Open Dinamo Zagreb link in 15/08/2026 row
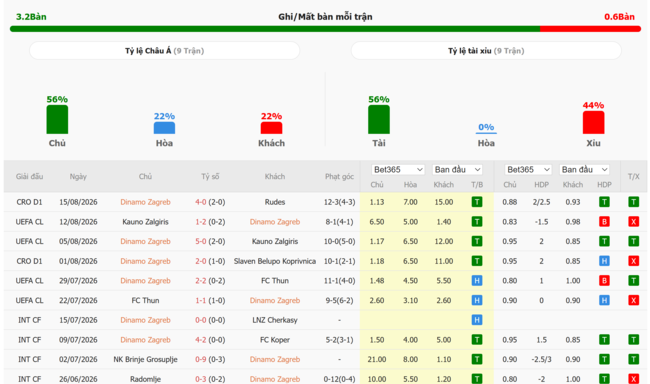Viewport: 650px width, 384px height. pyautogui.click(x=146, y=202)
